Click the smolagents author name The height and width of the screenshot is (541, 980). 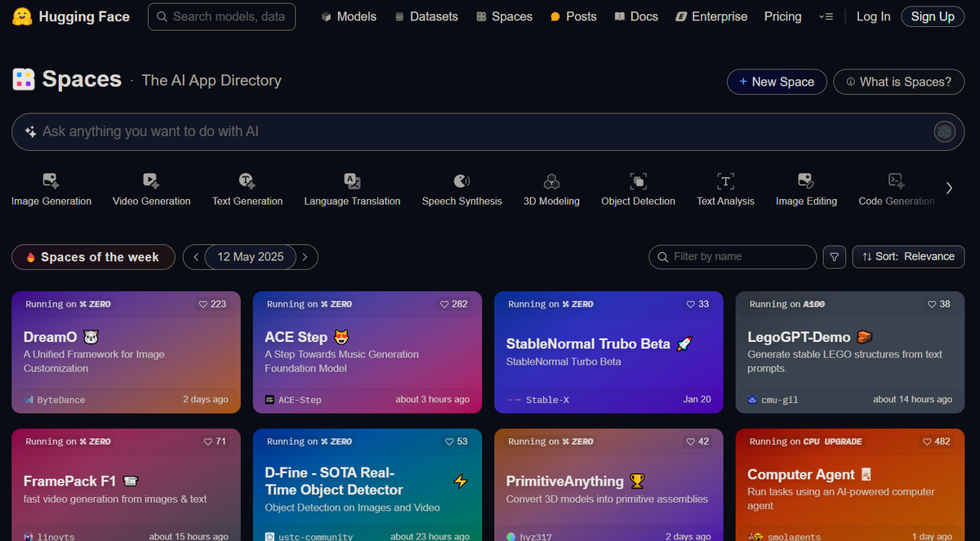795,536
